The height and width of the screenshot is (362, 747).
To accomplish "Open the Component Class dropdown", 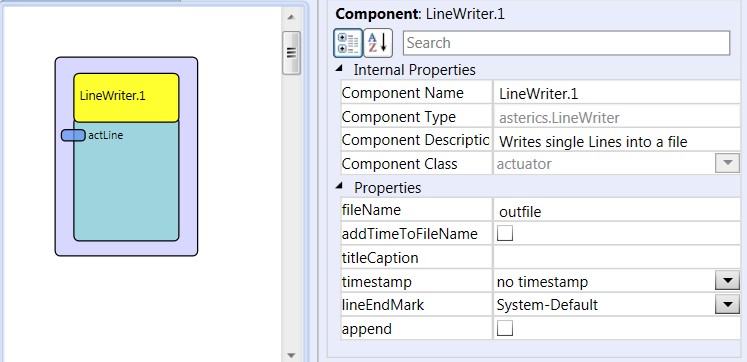I will coord(727,163).
